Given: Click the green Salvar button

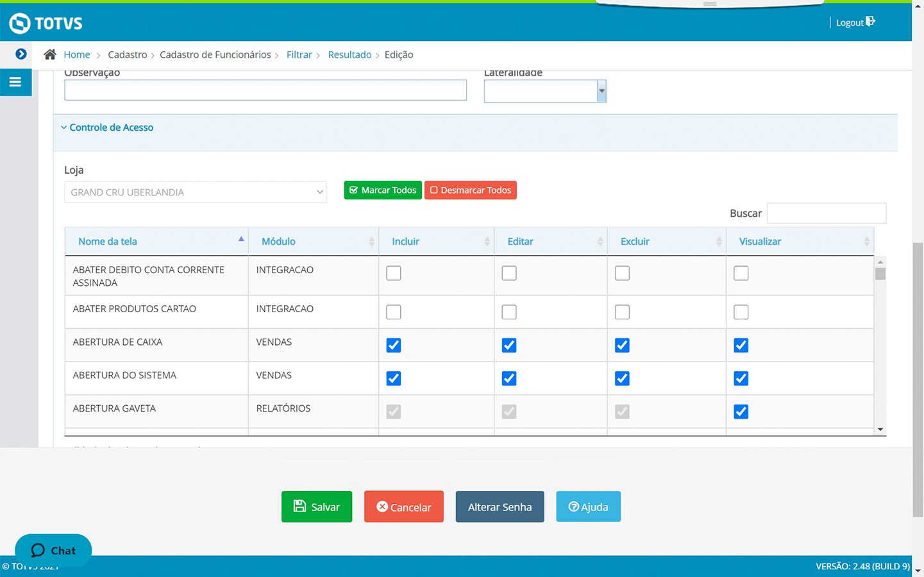Looking at the screenshot, I should (x=317, y=506).
